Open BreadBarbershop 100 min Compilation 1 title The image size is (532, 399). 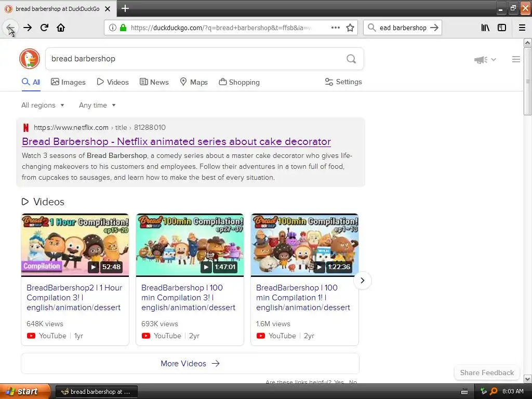point(303,298)
